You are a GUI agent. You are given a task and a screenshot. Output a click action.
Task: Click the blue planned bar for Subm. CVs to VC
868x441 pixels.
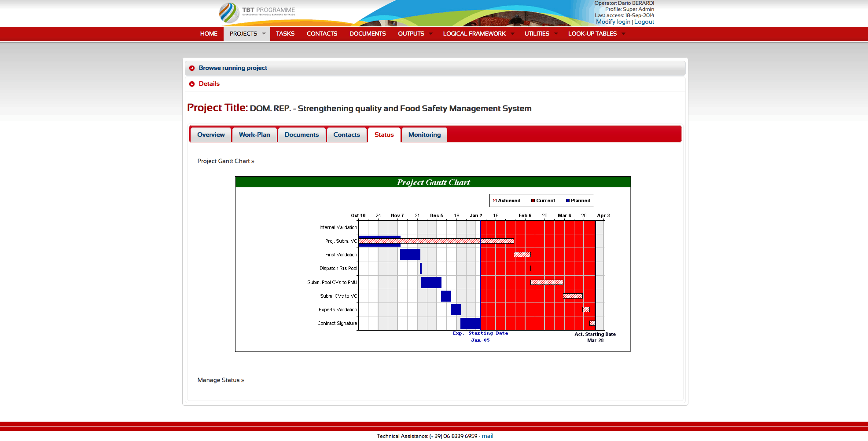pos(446,296)
